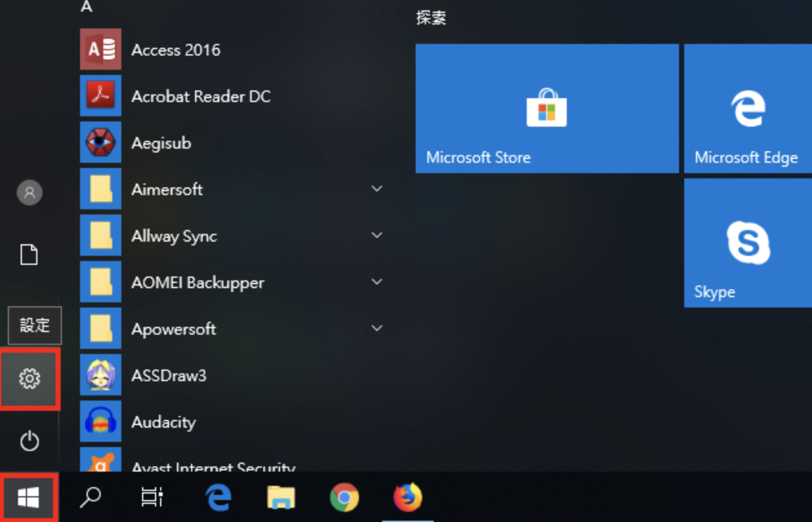Open the Aegisub application

pos(232,143)
